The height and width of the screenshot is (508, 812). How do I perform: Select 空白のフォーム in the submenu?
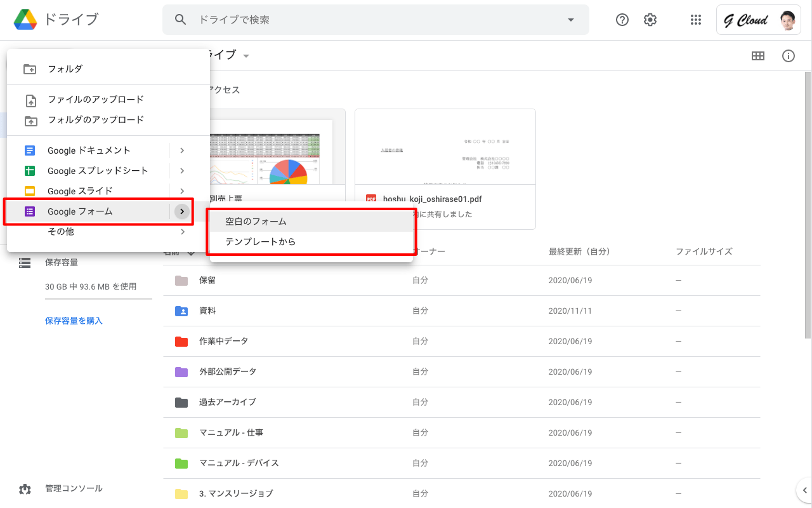click(x=311, y=222)
